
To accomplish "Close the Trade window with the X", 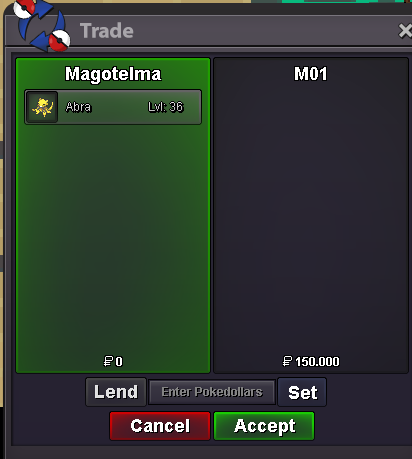I will [405, 31].
